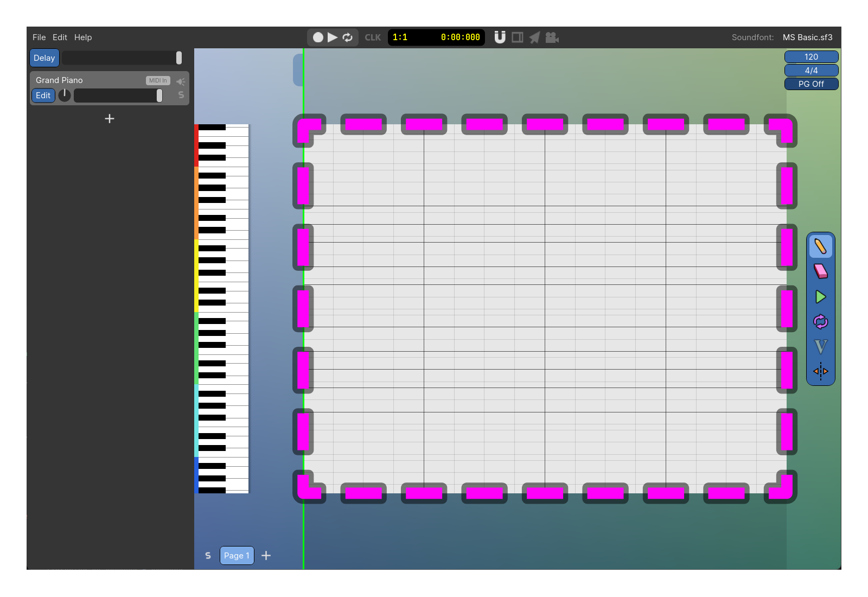Open the PG Off option
The height and width of the screenshot is (597, 868).
point(811,84)
